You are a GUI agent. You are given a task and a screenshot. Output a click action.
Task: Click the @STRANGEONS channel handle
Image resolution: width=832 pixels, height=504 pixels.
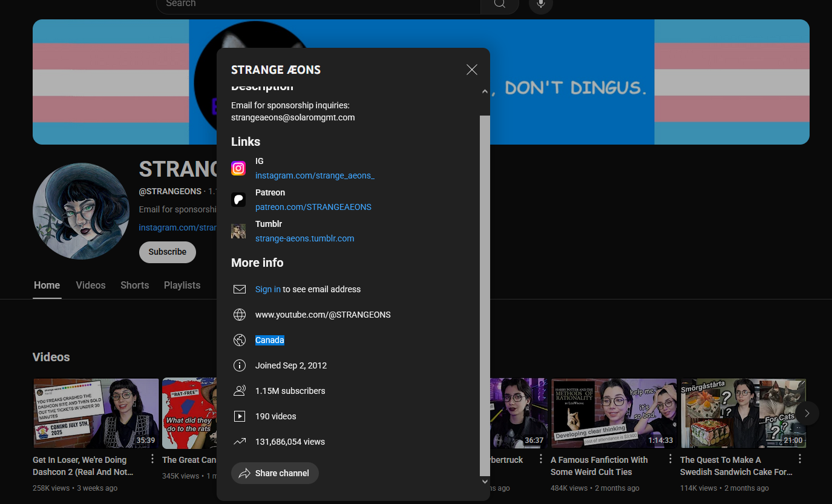170,191
